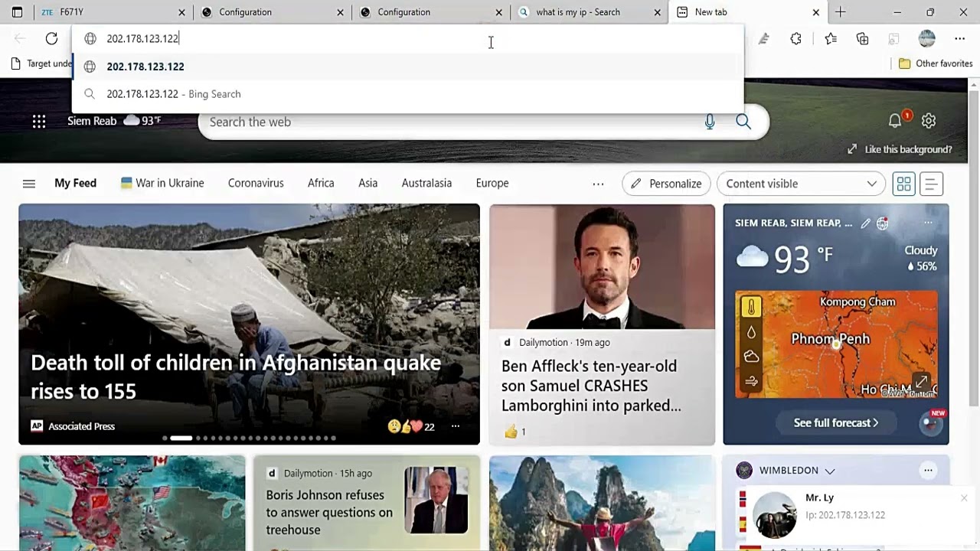Open the browser profile avatar
This screenshot has width=980, height=551.
tap(926, 38)
